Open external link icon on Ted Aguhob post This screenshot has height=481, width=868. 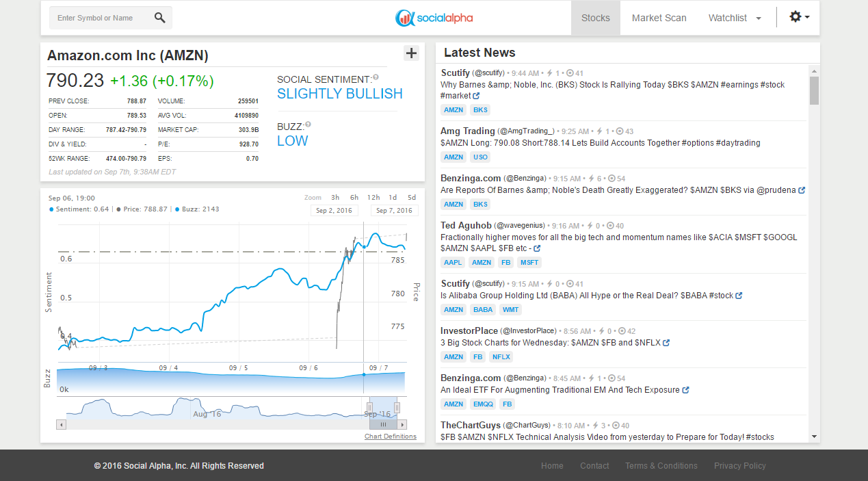click(537, 248)
